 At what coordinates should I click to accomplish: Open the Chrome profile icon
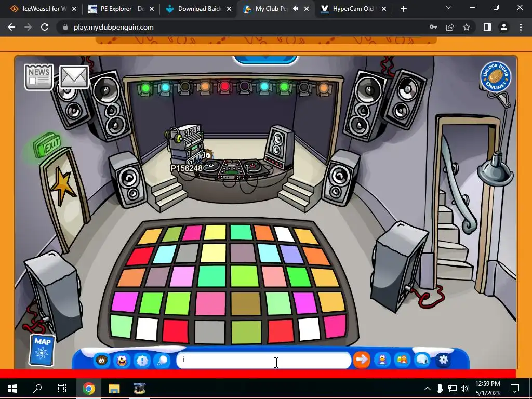(504, 27)
